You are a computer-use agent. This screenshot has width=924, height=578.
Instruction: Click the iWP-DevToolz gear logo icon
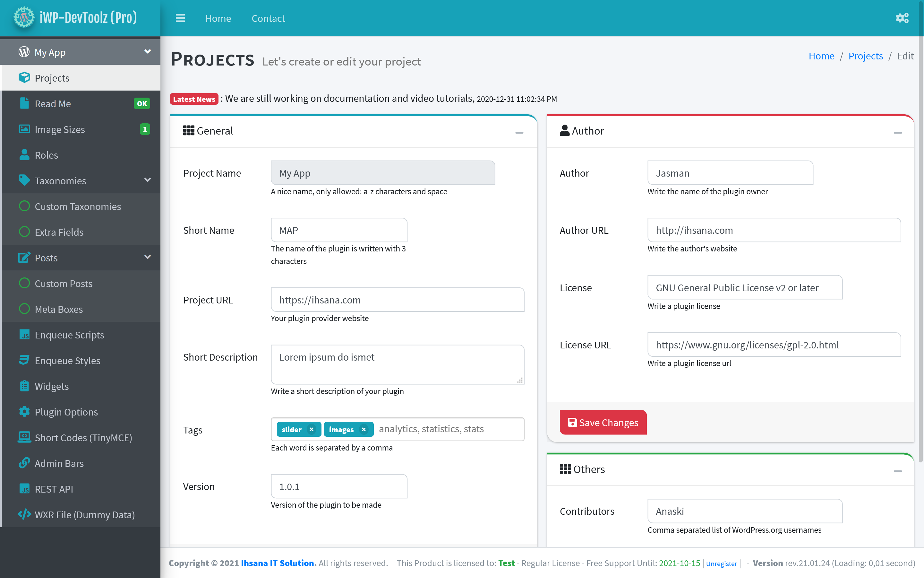point(24,18)
